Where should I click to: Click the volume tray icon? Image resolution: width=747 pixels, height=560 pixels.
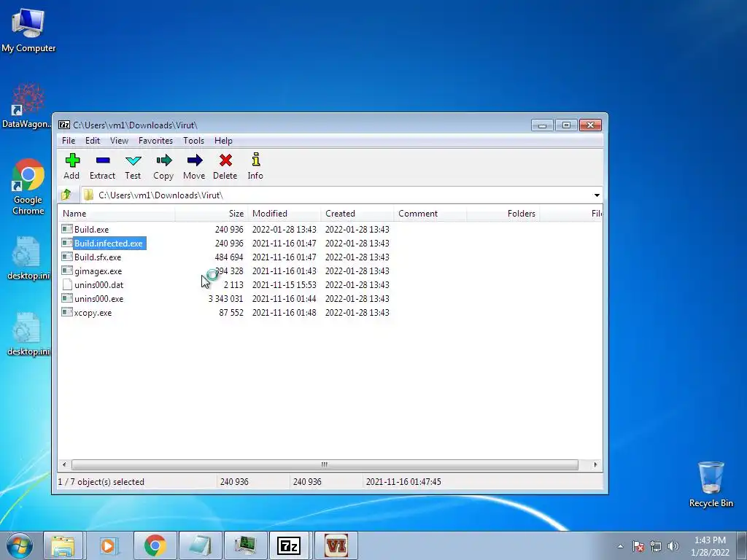click(x=673, y=546)
